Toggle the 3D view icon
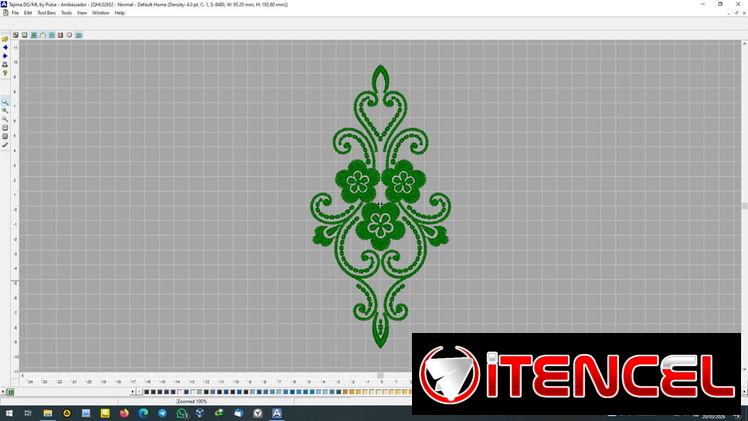Viewport: 748px width, 421px height. coord(79,35)
